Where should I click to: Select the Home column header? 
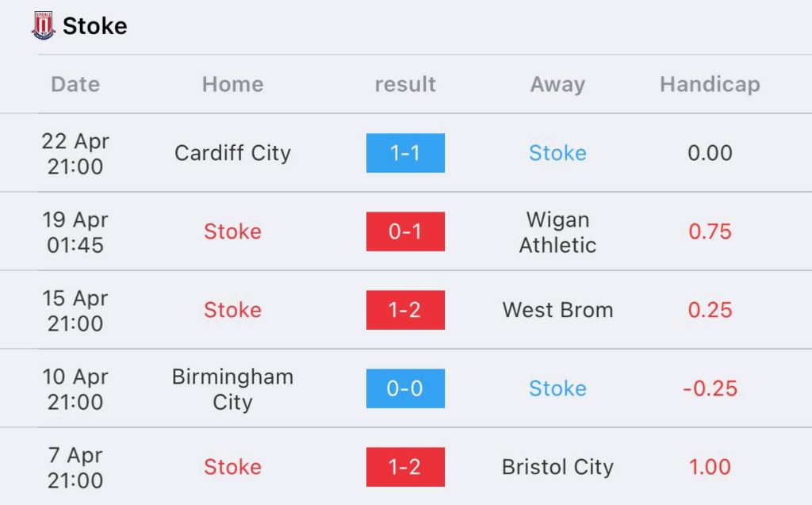coord(232,84)
